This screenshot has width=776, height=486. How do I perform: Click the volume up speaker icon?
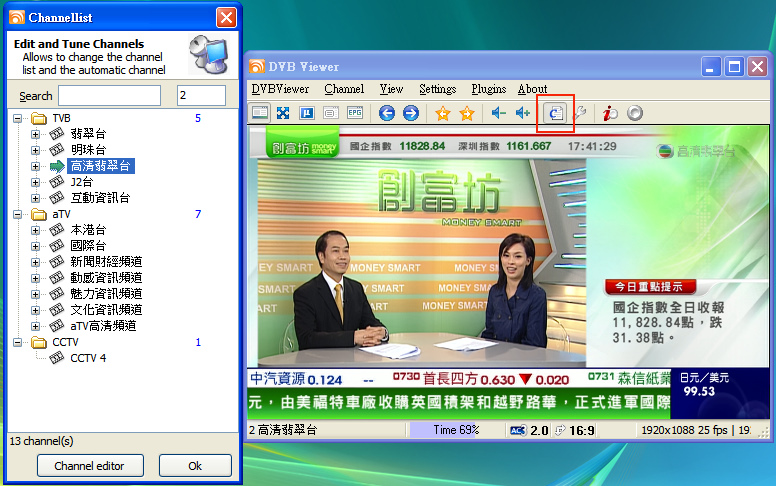[x=522, y=113]
